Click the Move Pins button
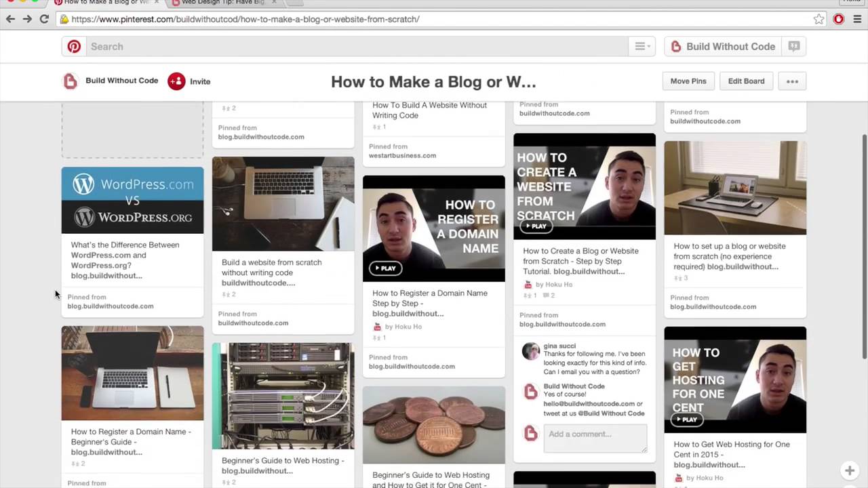868x488 pixels. pyautogui.click(x=688, y=81)
